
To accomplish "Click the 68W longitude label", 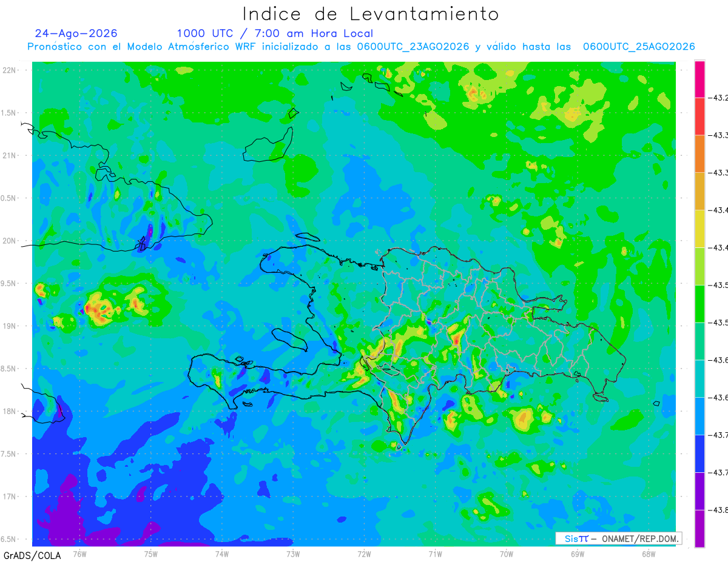I will click(649, 553).
